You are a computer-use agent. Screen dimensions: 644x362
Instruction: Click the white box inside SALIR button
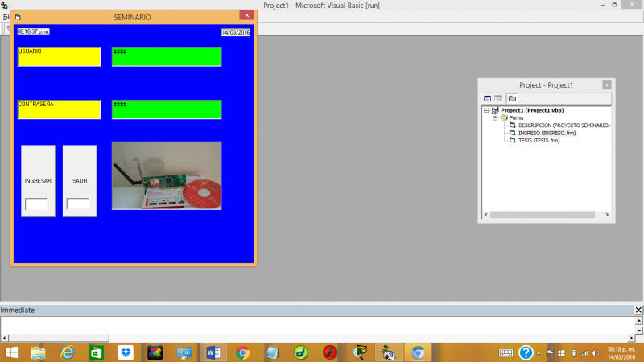click(x=77, y=204)
